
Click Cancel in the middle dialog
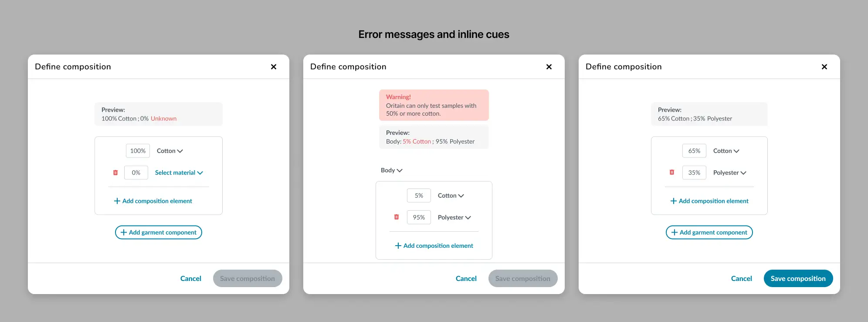click(x=466, y=278)
